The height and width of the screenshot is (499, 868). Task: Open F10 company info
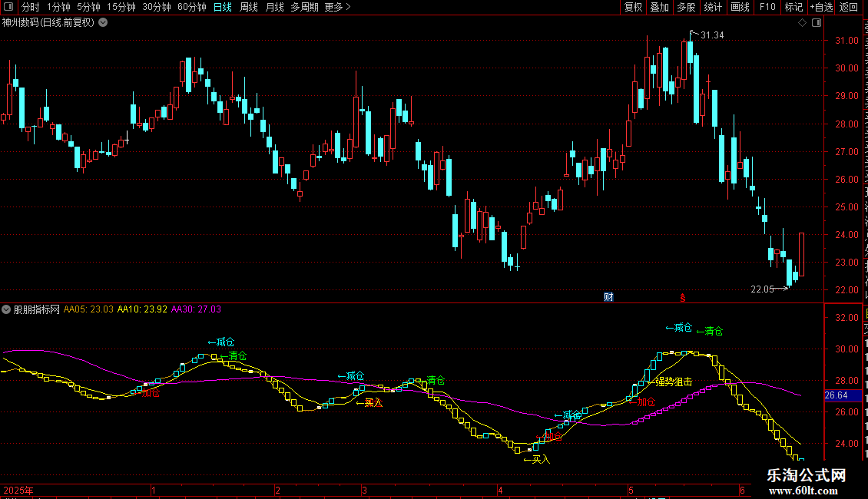[x=767, y=7]
